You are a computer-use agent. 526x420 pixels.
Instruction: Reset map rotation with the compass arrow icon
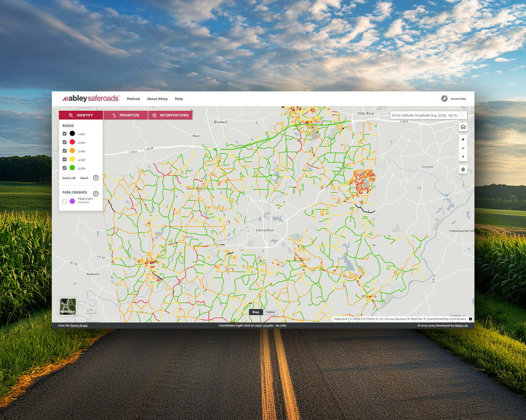[463, 157]
